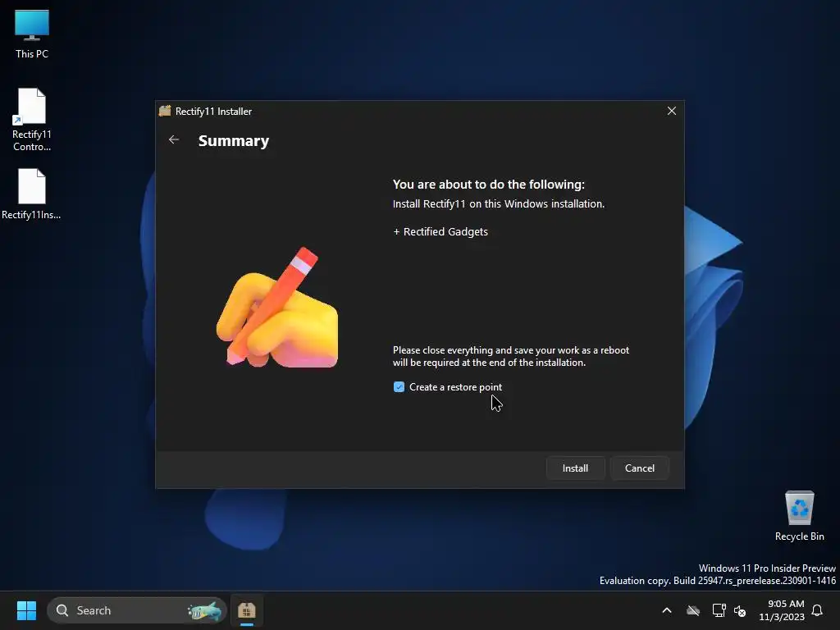Viewport: 840px width, 630px height.
Task: Open the Windows Start menu
Action: (x=26, y=610)
